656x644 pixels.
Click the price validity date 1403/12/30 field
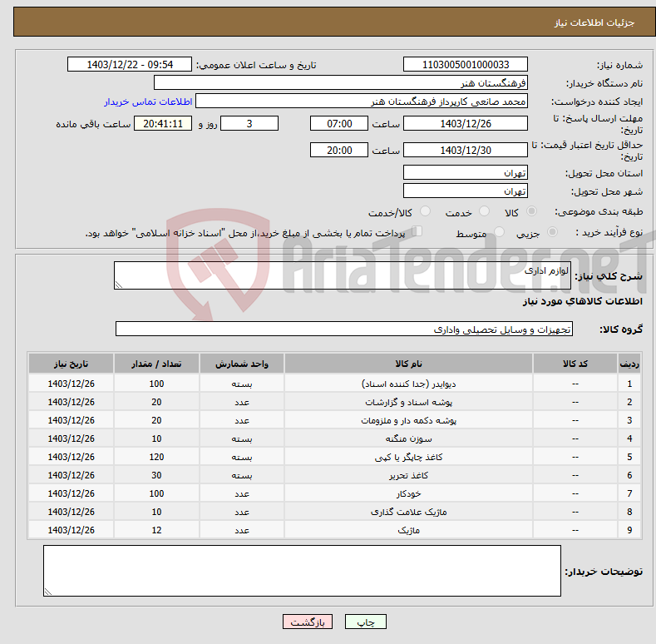click(x=466, y=150)
